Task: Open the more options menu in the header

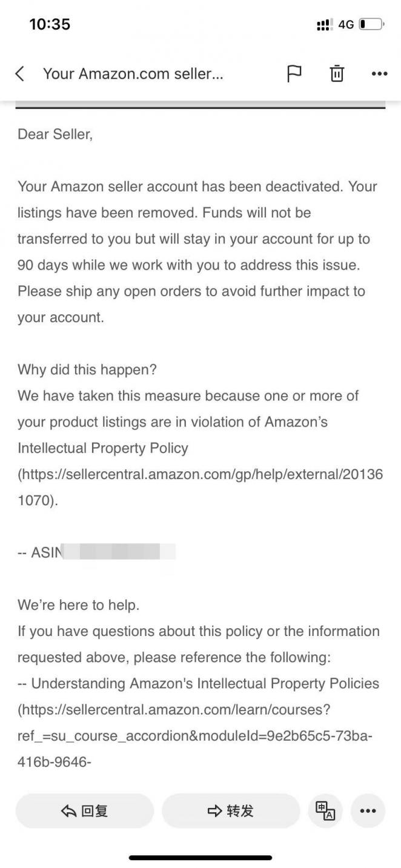Action: click(379, 74)
